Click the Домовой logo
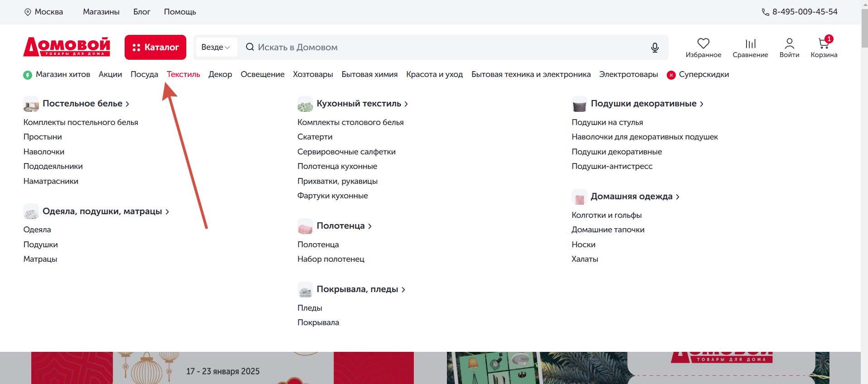The width and height of the screenshot is (868, 384). [x=67, y=47]
